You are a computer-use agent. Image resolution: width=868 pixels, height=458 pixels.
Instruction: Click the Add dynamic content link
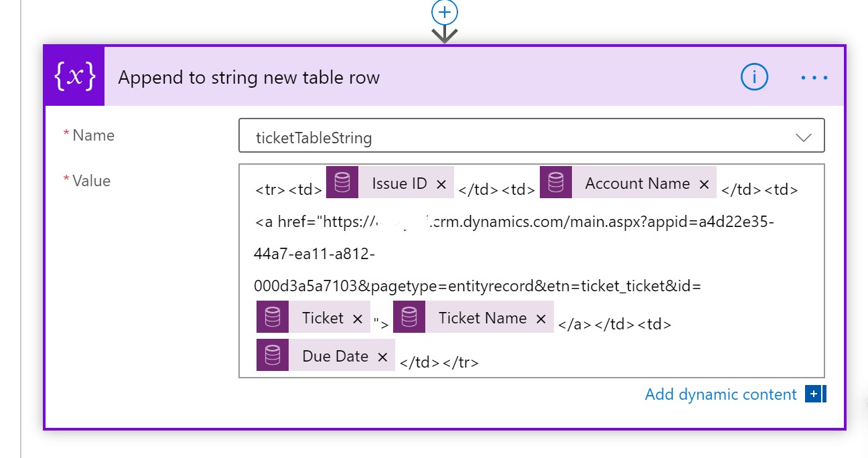point(721,394)
